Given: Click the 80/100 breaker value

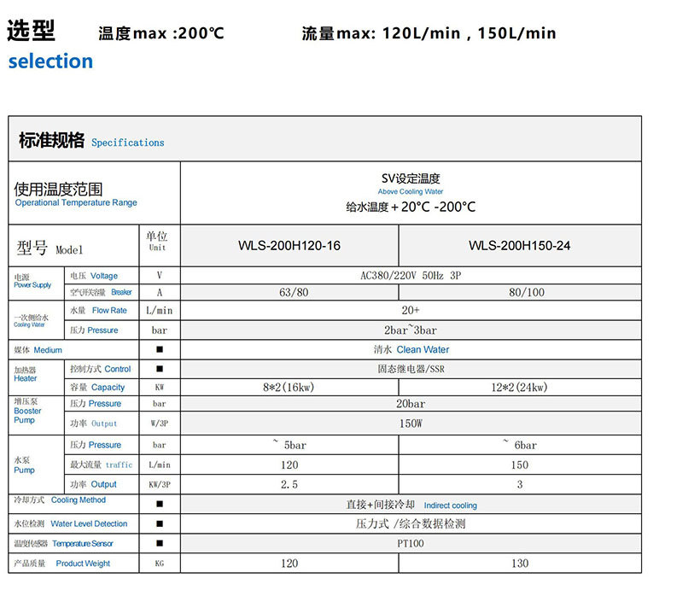Looking at the screenshot, I should (x=520, y=292).
